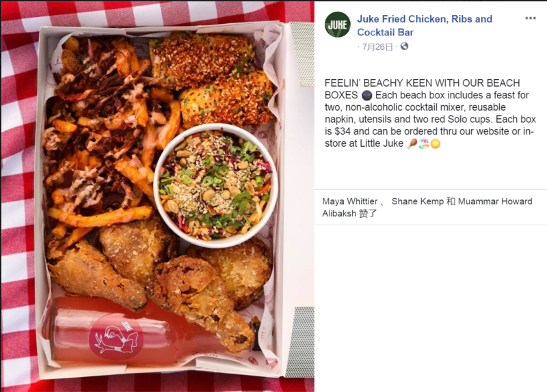Click the yellow sun emoji in caption
This screenshot has width=547, height=392.
435,144
